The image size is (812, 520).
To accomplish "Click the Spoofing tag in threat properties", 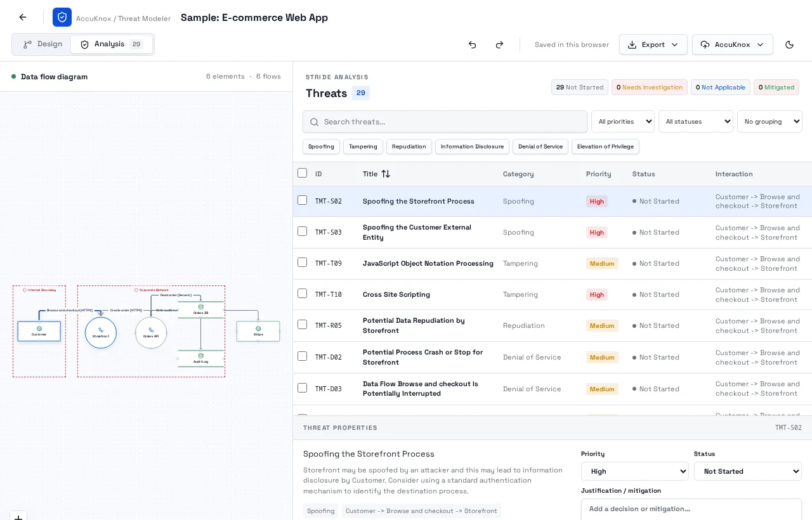I will 321,511.
